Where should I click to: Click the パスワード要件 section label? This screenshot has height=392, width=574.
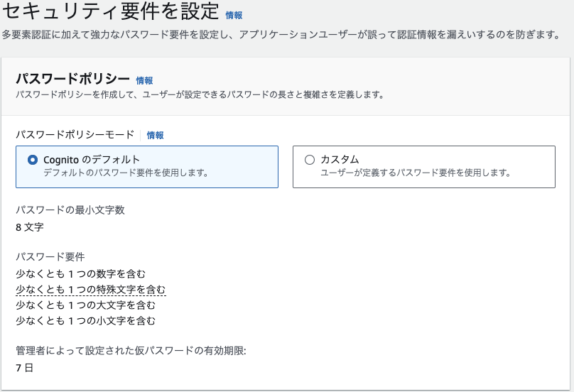coord(50,256)
